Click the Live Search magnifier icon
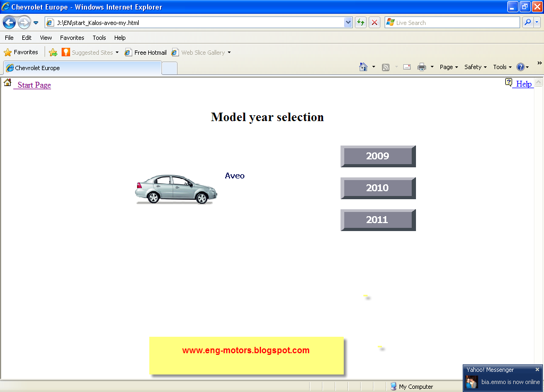Viewport: 544px width, 392px height. [528, 22]
